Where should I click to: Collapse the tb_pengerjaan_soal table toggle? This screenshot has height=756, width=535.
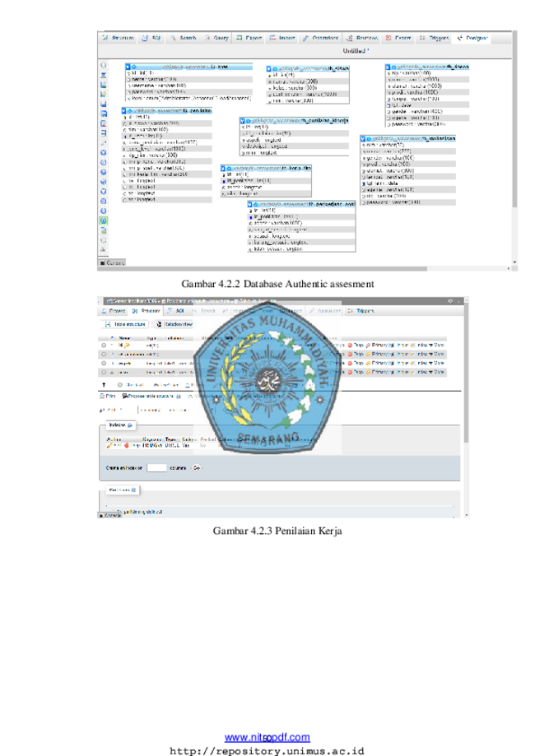(249, 205)
